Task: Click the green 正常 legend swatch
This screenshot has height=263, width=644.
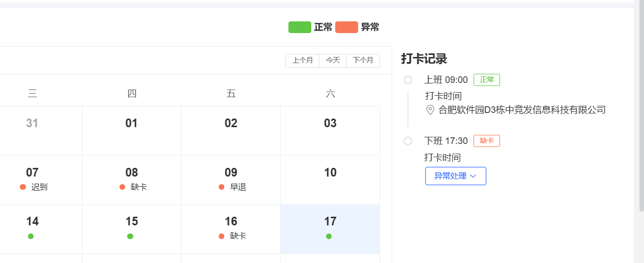Action: point(300,27)
